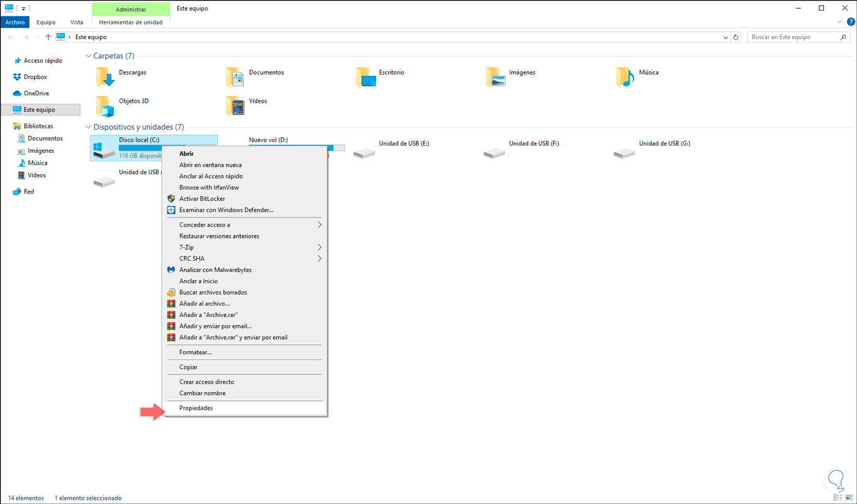This screenshot has height=504, width=857.
Task: Switch to large icons view in status bar
Action: click(x=848, y=498)
